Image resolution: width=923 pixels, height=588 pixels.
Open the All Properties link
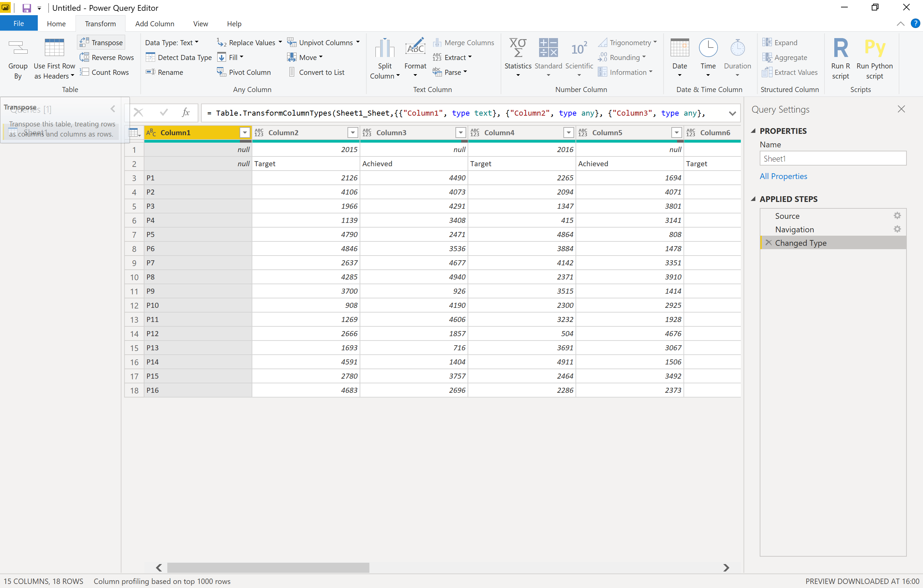[x=783, y=176]
